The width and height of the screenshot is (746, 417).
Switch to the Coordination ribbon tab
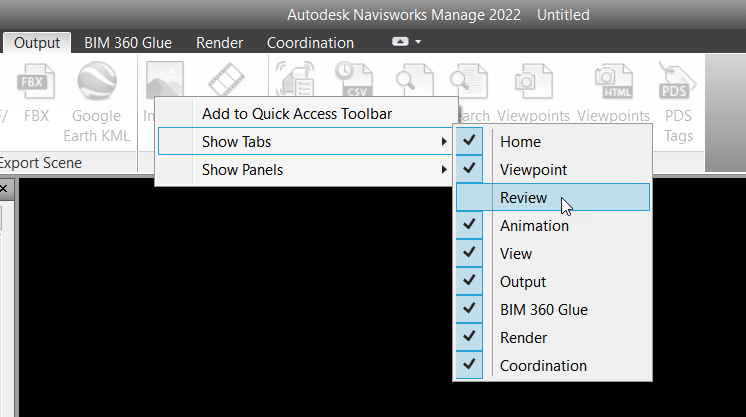[310, 43]
